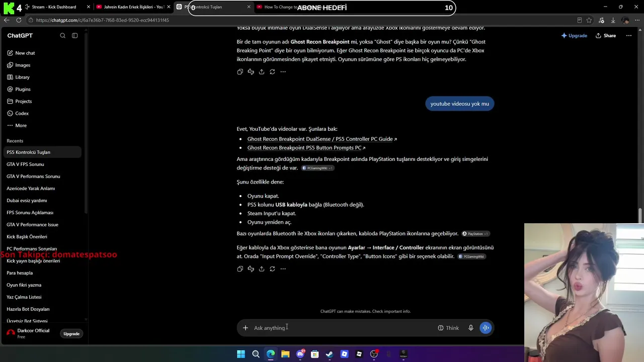This screenshot has width=644, height=362.
Task: Open more actions above 'youtube videosu yok mu'
Action: pos(283,72)
